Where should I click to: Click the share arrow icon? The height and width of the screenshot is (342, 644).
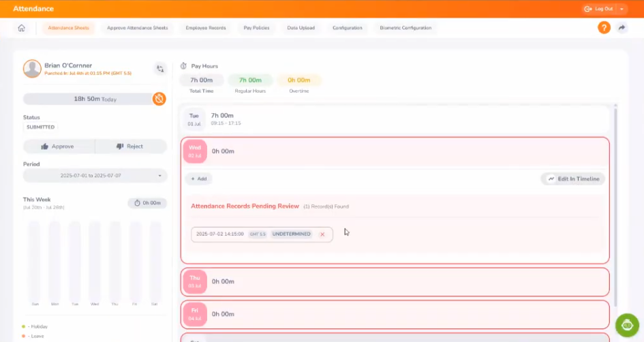point(622,28)
